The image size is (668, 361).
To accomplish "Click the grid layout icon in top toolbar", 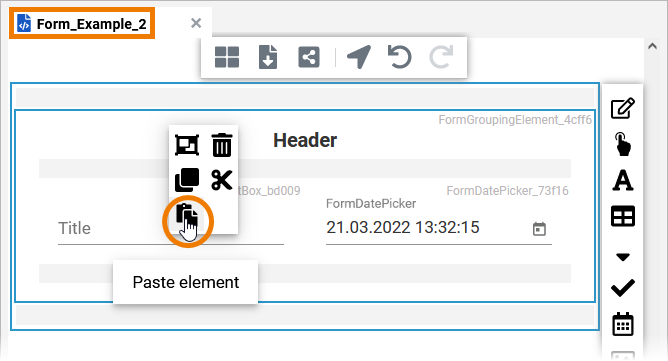I will pos(227,57).
